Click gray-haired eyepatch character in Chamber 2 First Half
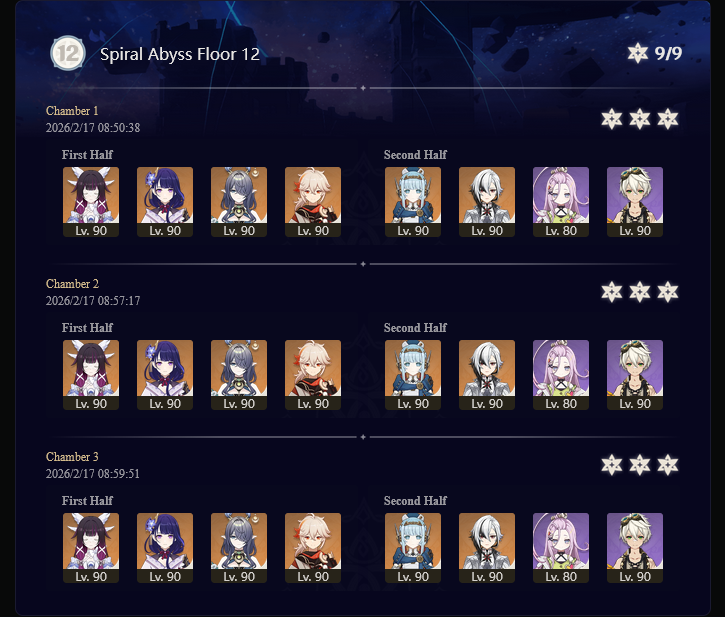 (239, 375)
